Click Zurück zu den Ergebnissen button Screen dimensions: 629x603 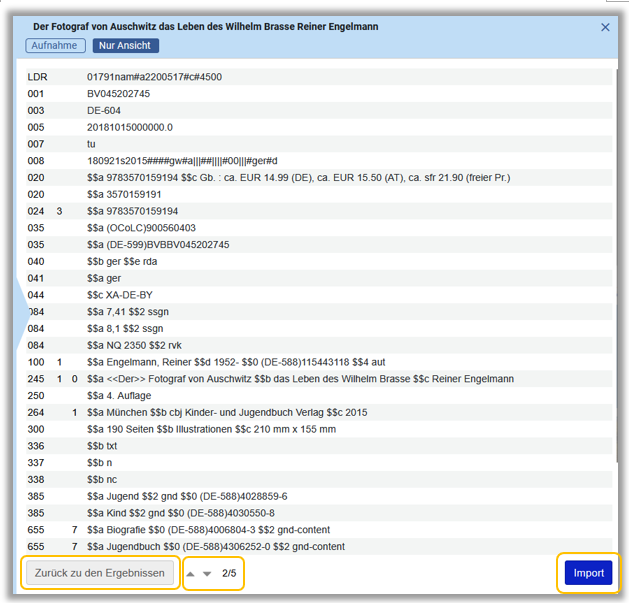point(100,573)
